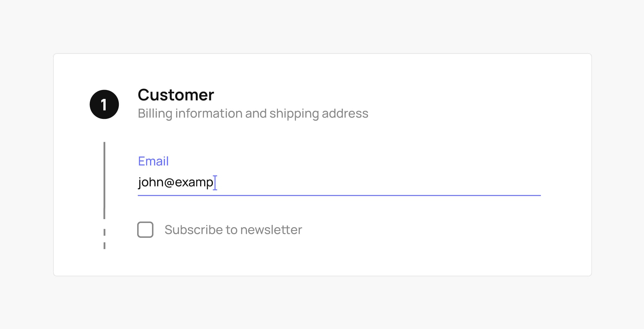Click the dark round icon above the progress line
This screenshot has width=644, height=329.
[x=104, y=104]
